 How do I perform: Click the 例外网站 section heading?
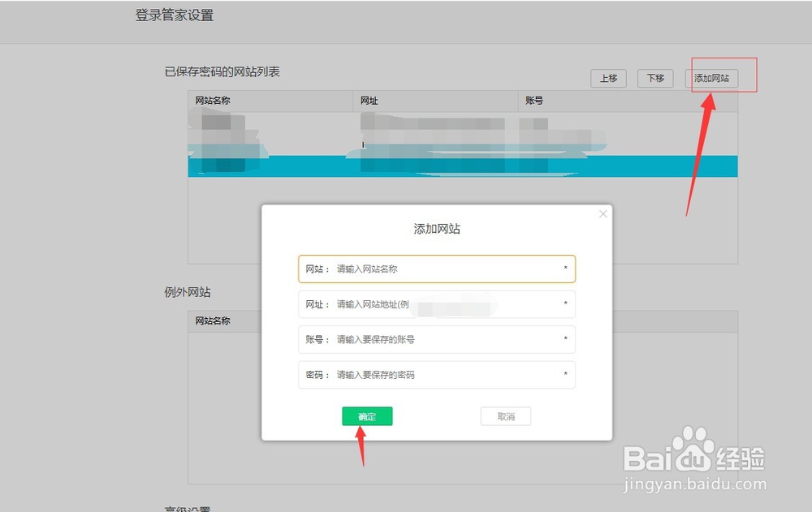click(186, 291)
